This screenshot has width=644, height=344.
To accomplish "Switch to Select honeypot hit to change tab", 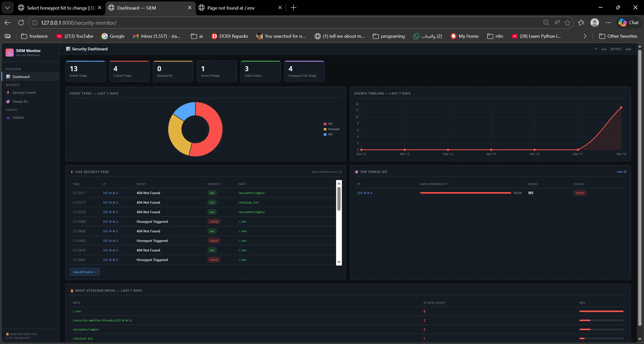I will point(60,8).
